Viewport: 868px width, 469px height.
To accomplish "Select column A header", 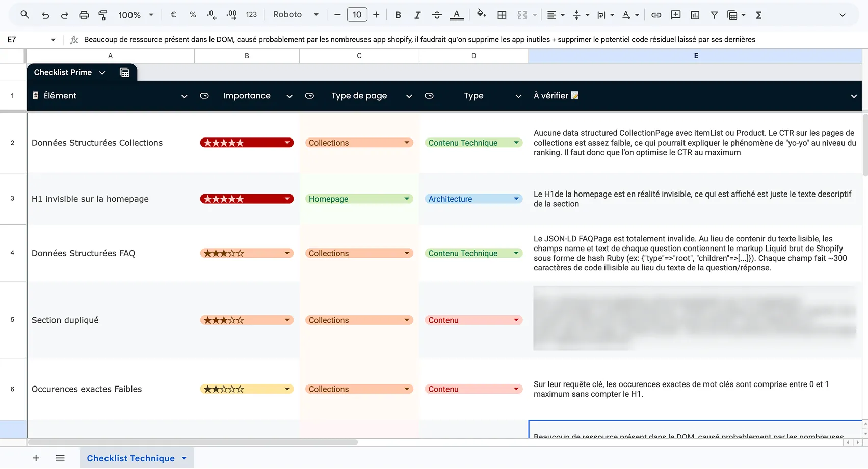I will pos(110,56).
